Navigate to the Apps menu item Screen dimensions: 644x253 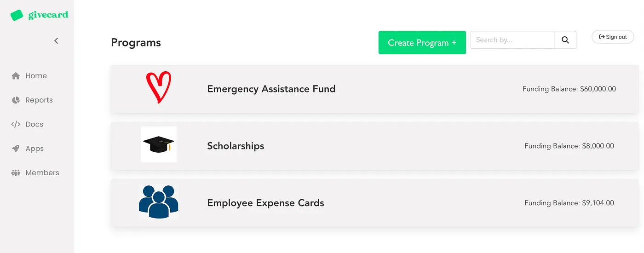(x=35, y=149)
